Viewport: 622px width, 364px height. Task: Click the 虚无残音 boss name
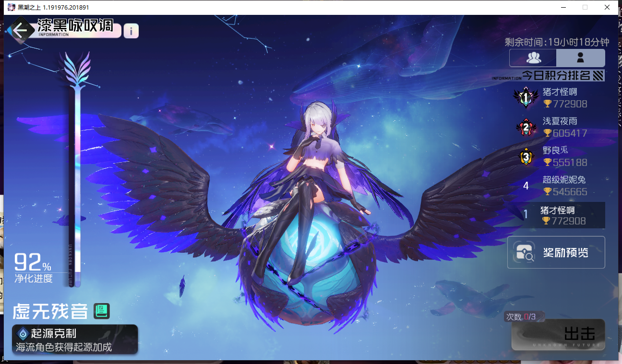(x=50, y=312)
